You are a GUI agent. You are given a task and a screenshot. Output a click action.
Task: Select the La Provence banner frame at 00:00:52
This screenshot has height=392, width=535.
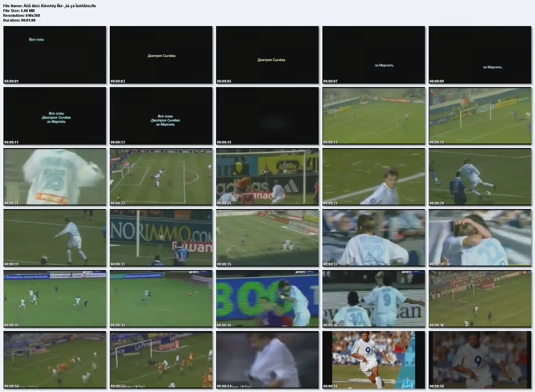(x=161, y=360)
